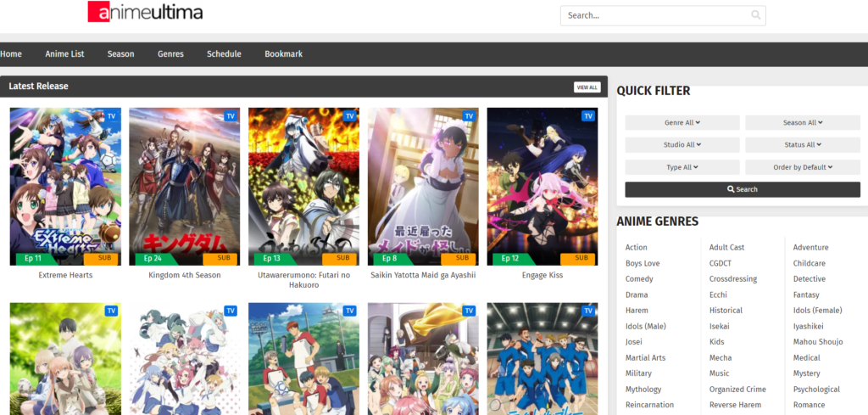Click the Search input field
The height and width of the screenshot is (415, 868).
pyautogui.click(x=663, y=15)
